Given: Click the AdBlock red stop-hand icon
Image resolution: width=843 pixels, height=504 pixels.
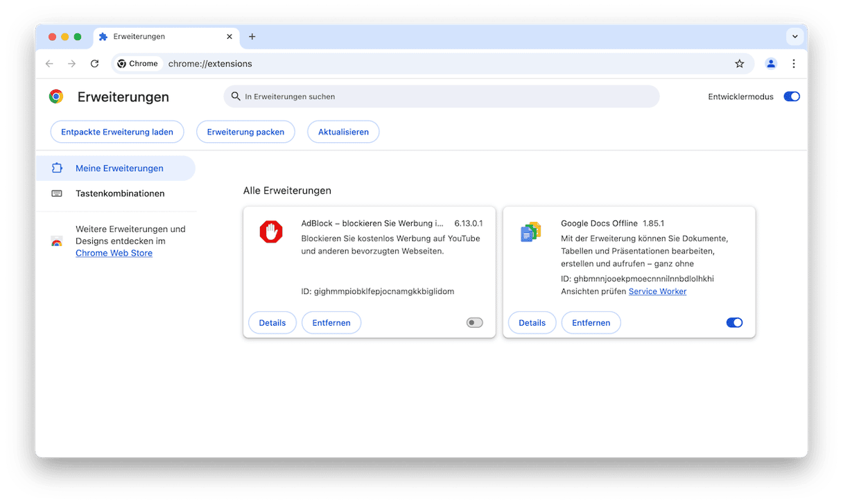Looking at the screenshot, I should pyautogui.click(x=271, y=232).
